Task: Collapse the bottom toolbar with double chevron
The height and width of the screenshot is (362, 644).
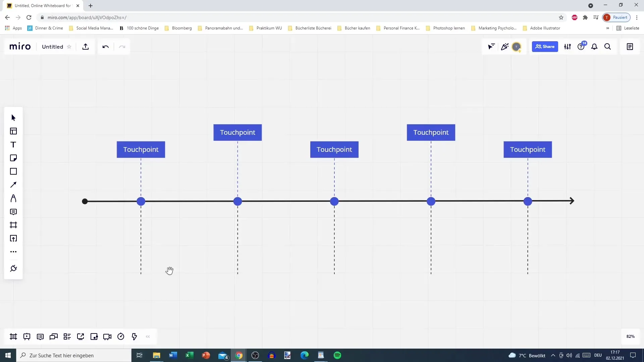Action: (x=148, y=337)
